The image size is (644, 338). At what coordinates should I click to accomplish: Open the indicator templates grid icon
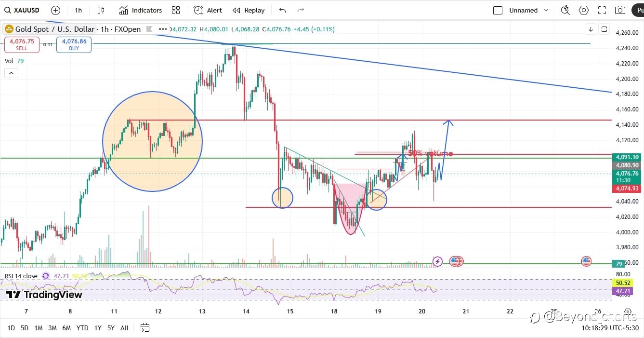tap(176, 10)
